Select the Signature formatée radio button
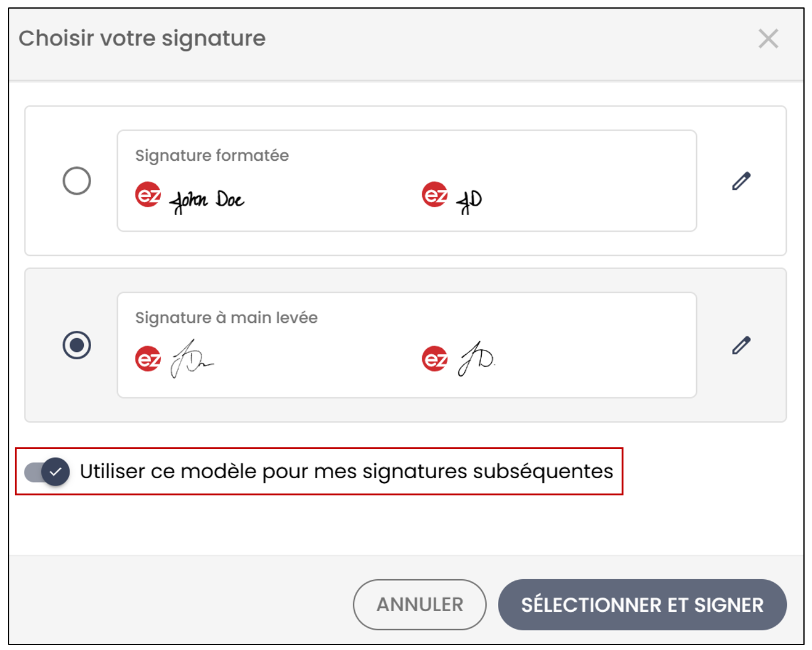 click(x=77, y=181)
